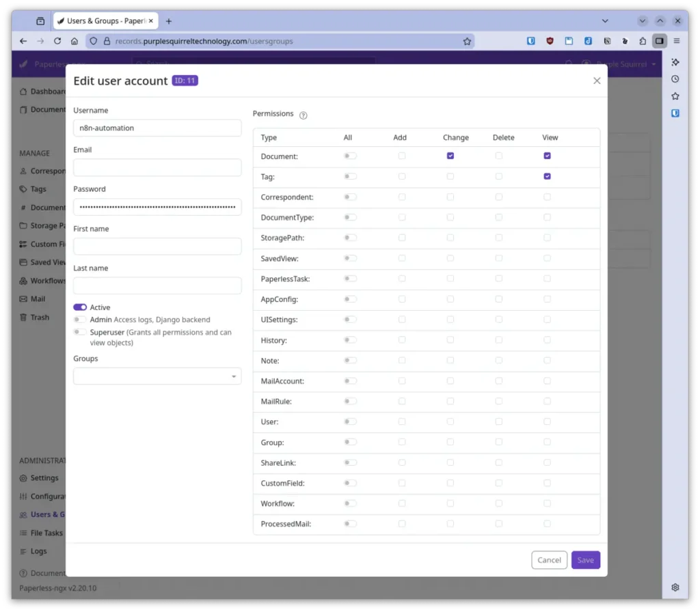Click the Username input field
Image resolution: width=700 pixels, height=612 pixels.
[x=157, y=128]
